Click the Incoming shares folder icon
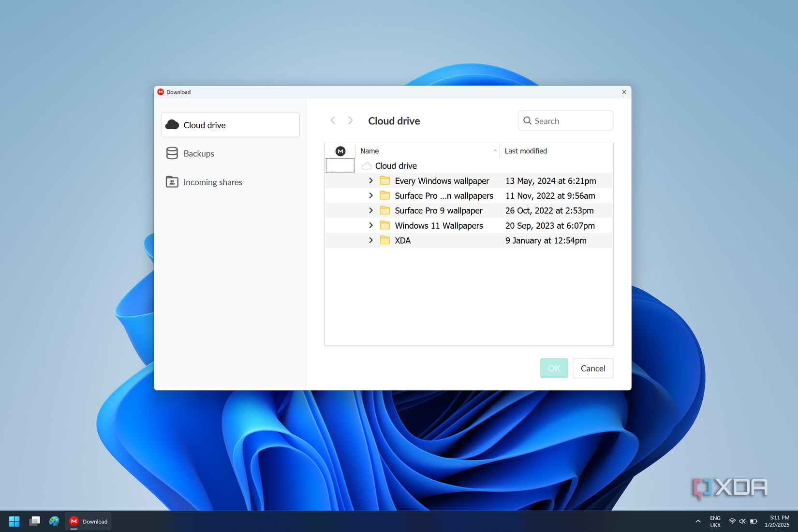The height and width of the screenshot is (532, 798). pyautogui.click(x=172, y=182)
